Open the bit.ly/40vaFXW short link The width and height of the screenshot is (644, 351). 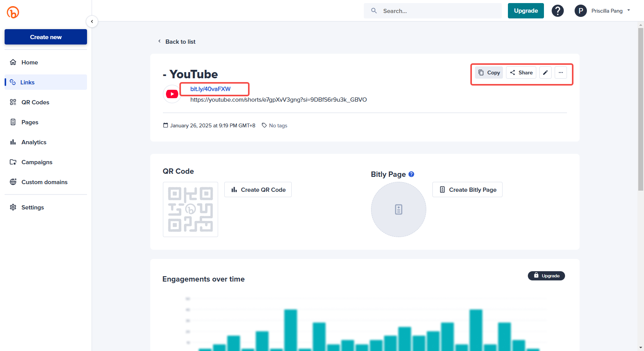tap(210, 89)
